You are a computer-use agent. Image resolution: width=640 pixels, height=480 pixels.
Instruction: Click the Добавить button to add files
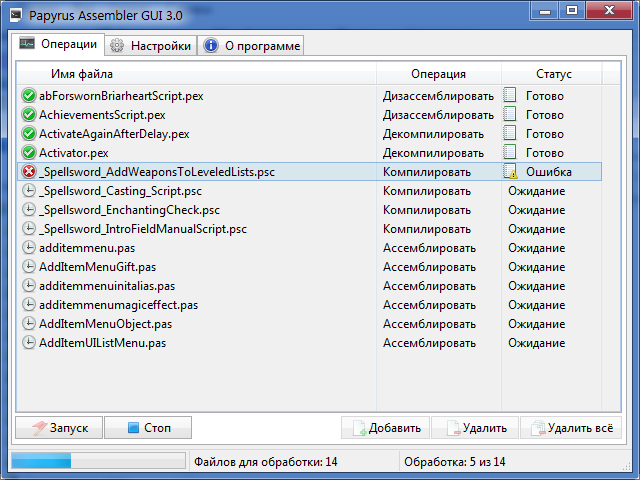point(386,428)
